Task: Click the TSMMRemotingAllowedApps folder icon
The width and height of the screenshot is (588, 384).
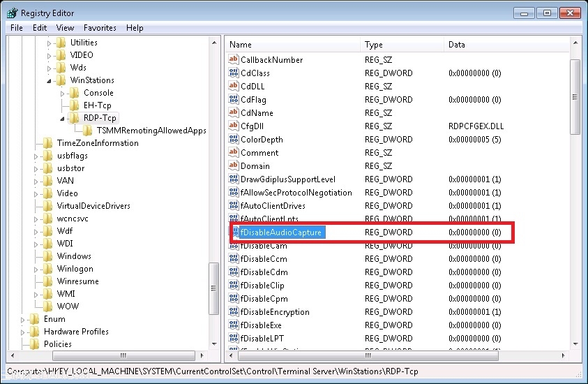Action: (87, 131)
